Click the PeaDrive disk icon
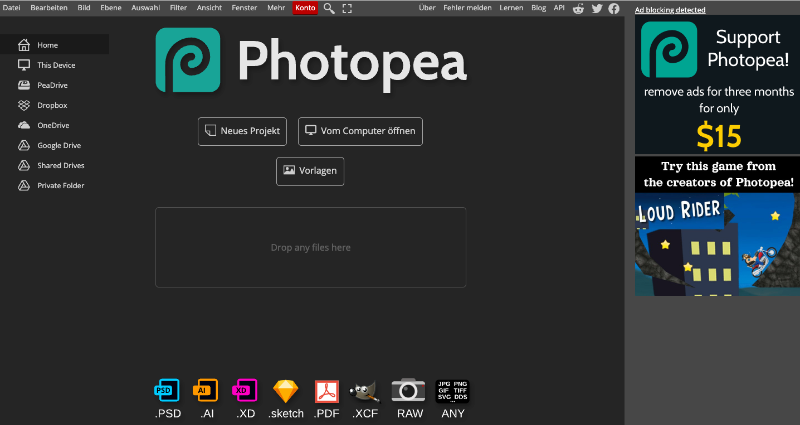This screenshot has height=425, width=800. (x=24, y=85)
